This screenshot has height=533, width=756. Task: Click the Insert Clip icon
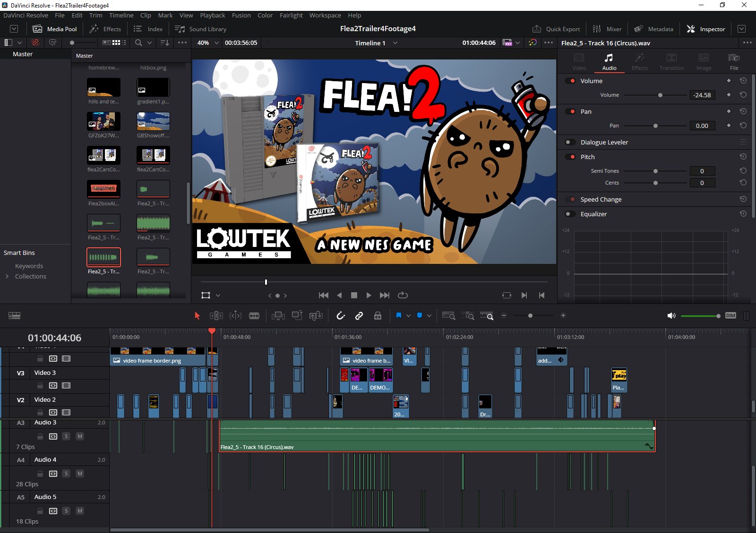pos(278,316)
